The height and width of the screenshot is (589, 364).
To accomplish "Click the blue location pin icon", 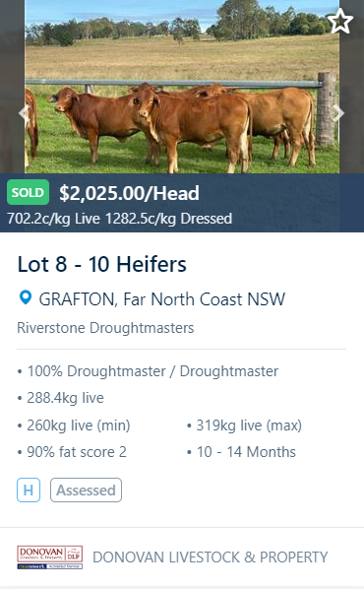I will tap(26, 297).
